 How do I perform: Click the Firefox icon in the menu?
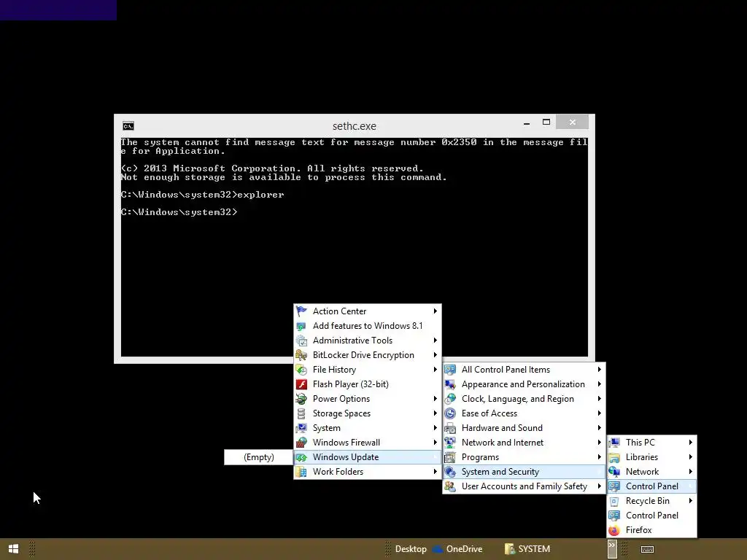tap(614, 530)
